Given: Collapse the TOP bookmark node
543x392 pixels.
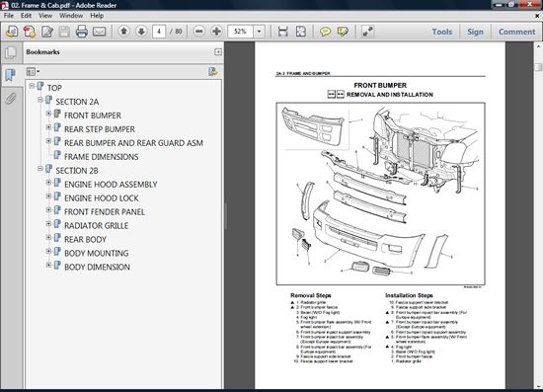Looking at the screenshot, I should click(32, 86).
